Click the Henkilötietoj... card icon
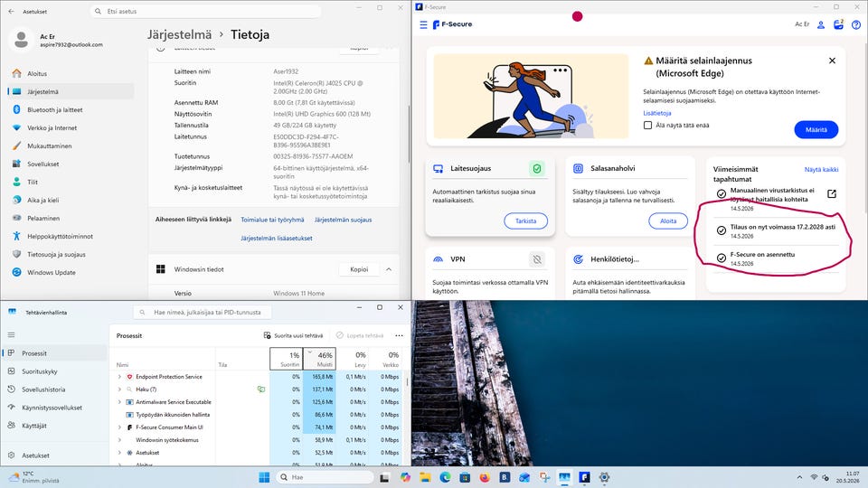Viewport: 868px width, 488px height. (x=578, y=259)
